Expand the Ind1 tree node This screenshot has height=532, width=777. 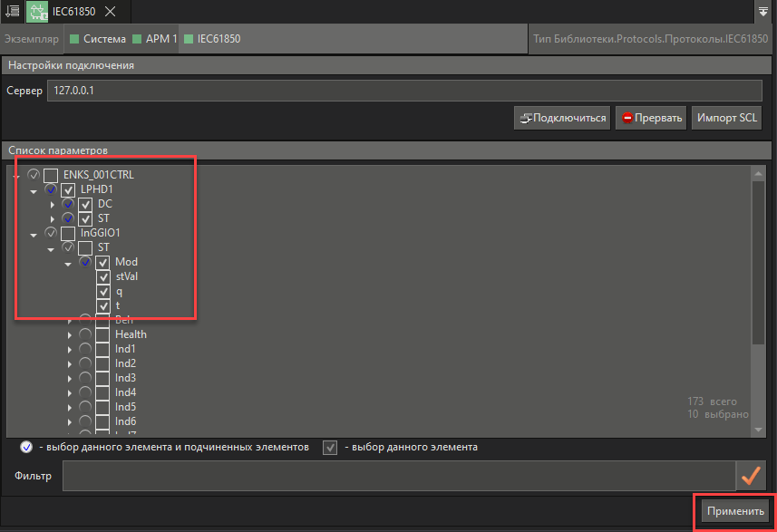(x=70, y=349)
